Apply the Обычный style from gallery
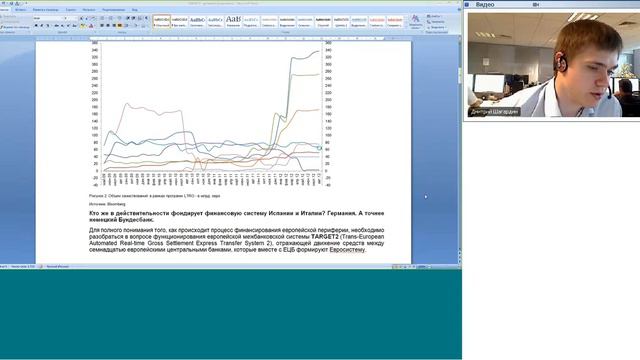The height and width of the screenshot is (360, 640). tap(162, 22)
